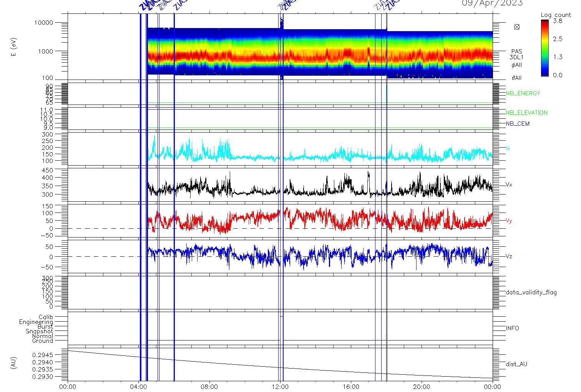Click the PAS instrument label
Viewport: 581px width, 392px height.
point(517,51)
